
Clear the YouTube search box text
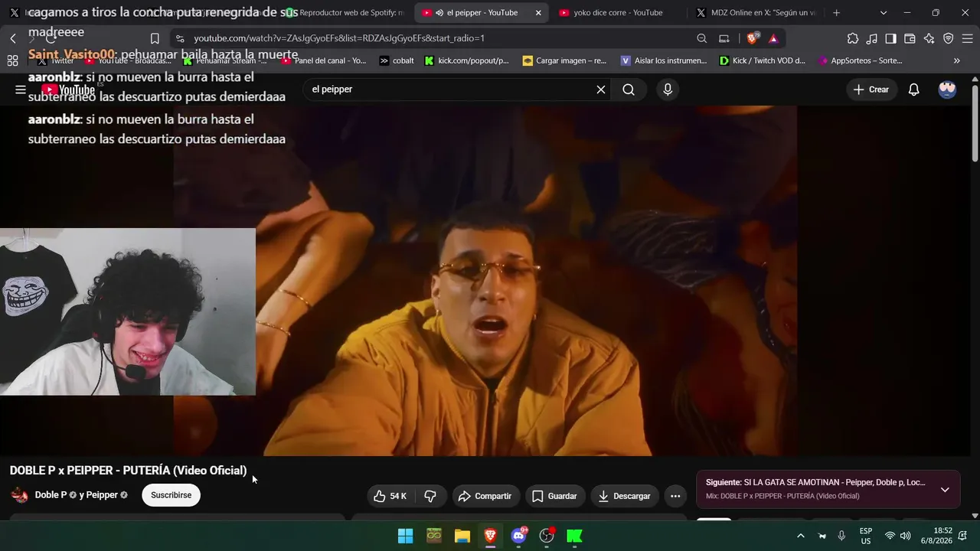pos(601,90)
